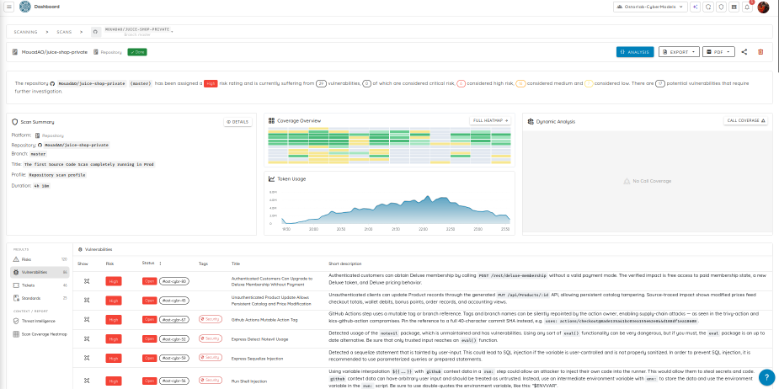Share the scan via share icon
Screen dimensions: 779x389
[744, 52]
